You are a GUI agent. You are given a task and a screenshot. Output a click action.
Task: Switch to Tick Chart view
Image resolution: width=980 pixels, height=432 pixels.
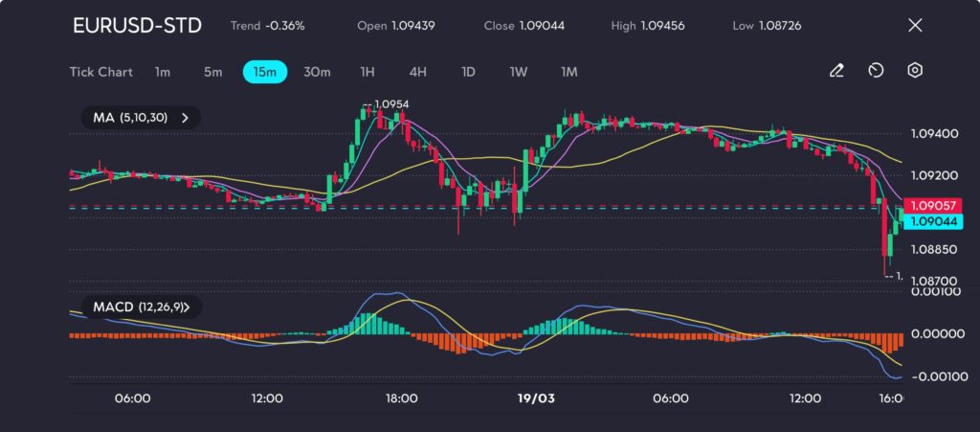(100, 72)
